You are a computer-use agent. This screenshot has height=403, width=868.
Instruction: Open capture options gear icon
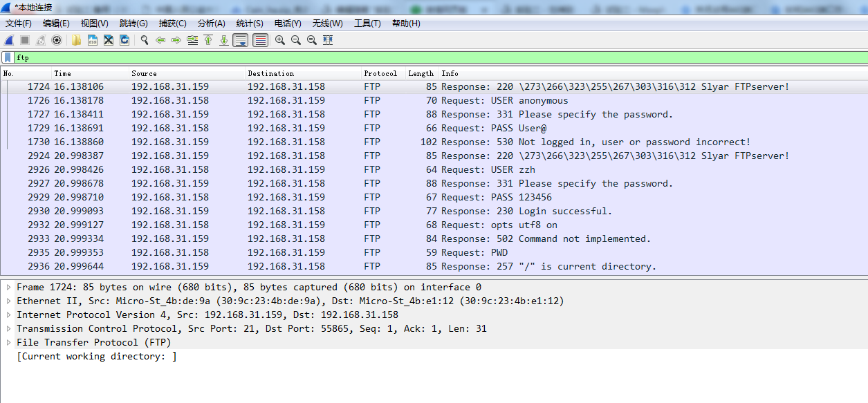click(57, 40)
